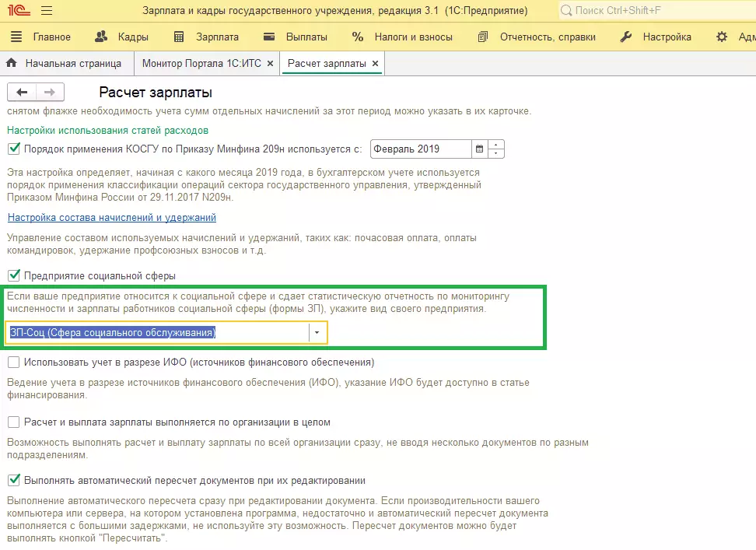The width and height of the screenshot is (756, 550).
Task: Open Настройка состава начислений и удержаний link
Action: tap(112, 218)
